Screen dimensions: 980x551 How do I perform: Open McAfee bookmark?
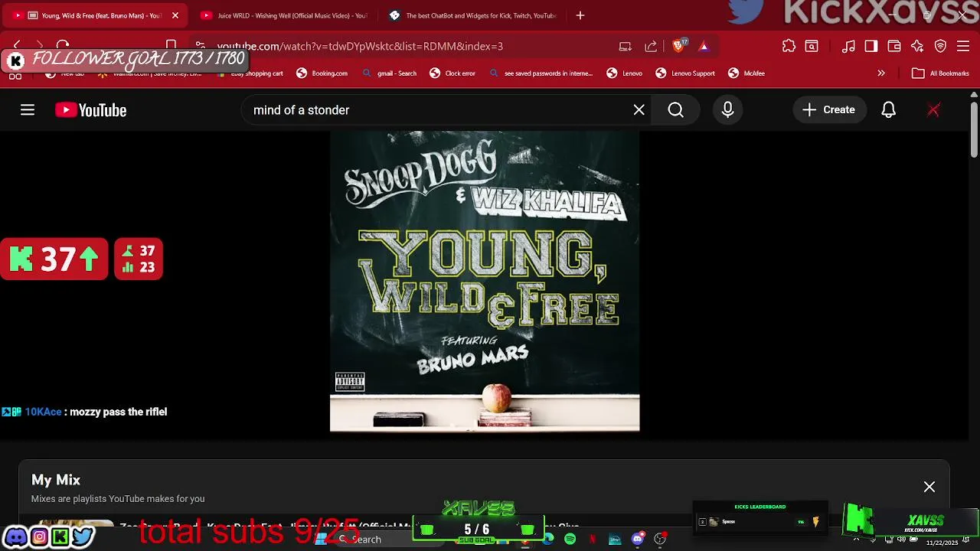click(746, 73)
